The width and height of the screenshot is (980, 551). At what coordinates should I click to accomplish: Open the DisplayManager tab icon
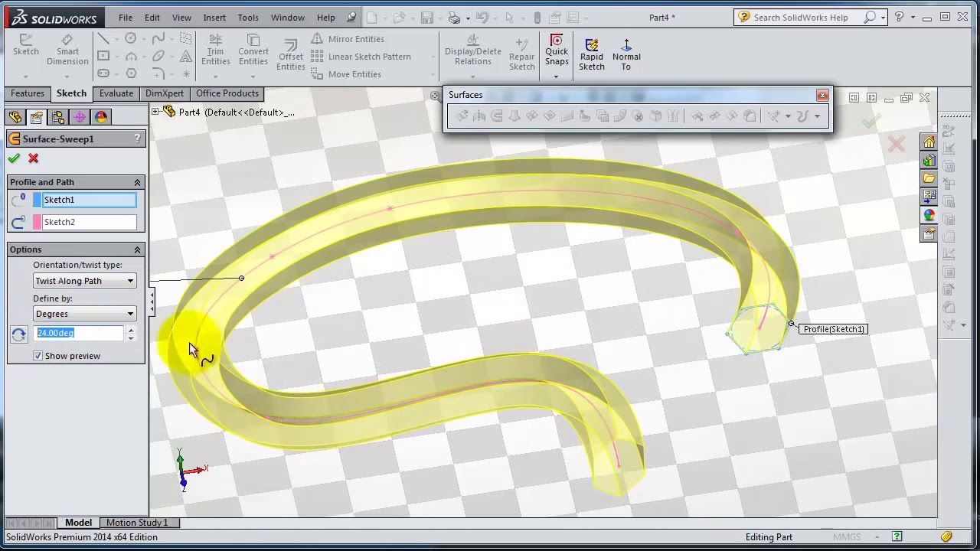tap(101, 116)
